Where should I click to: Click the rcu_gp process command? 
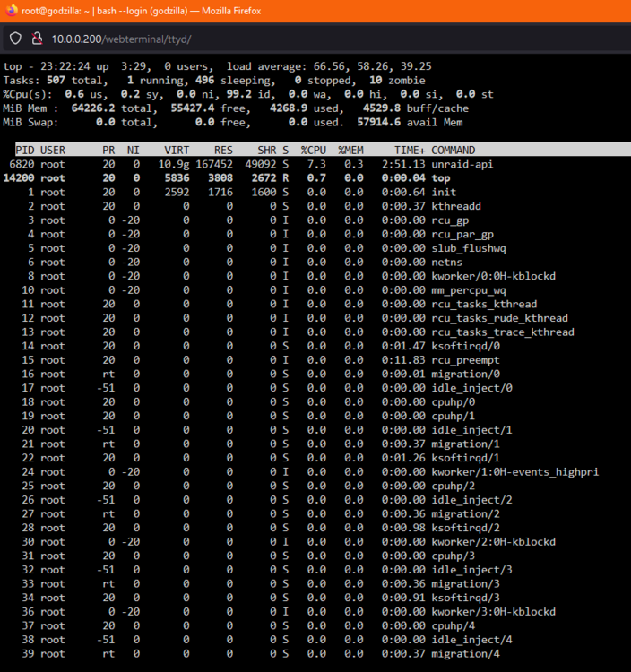coord(450,220)
